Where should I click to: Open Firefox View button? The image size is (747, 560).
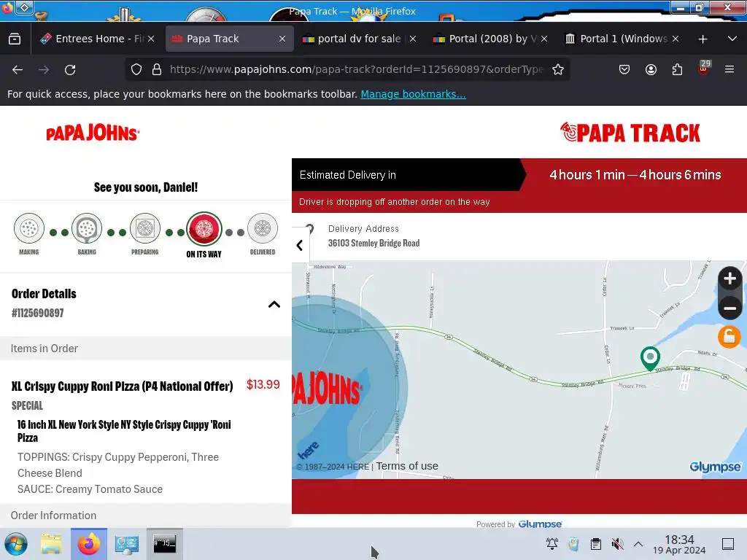(15, 39)
